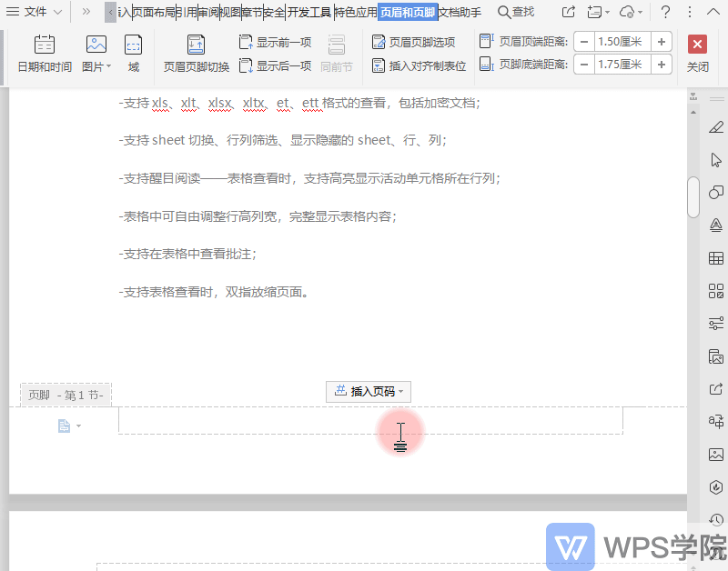Select the annotation pen in the right sidebar
The image size is (728, 571).
714,127
